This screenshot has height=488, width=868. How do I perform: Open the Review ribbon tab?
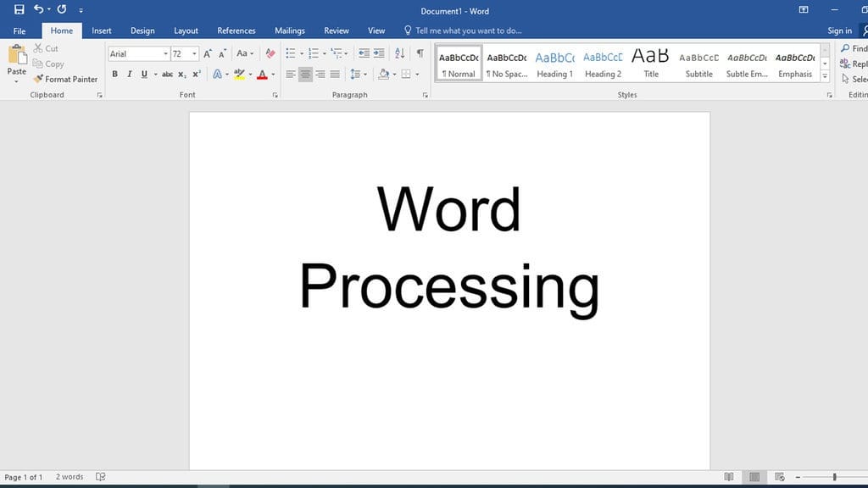pyautogui.click(x=336, y=30)
